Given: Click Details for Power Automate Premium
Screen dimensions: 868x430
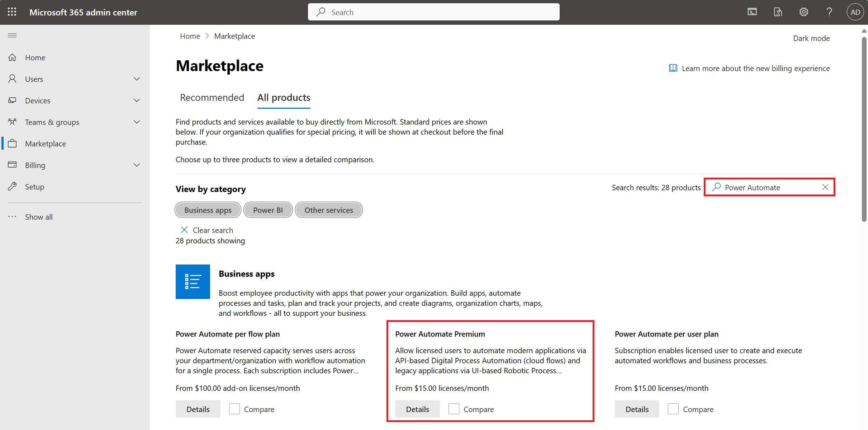Looking at the screenshot, I should pos(417,409).
